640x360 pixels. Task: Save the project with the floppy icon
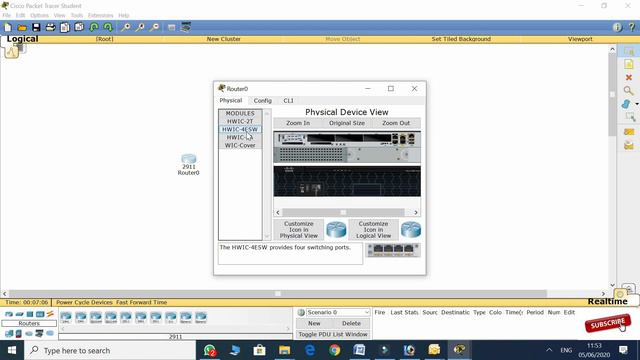[x=36, y=27]
